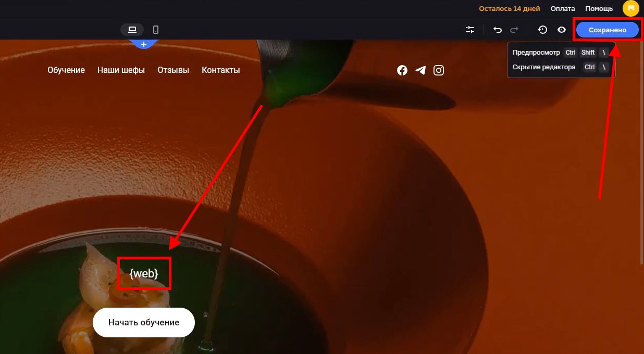Toggle preview with the eye icon

point(561,30)
